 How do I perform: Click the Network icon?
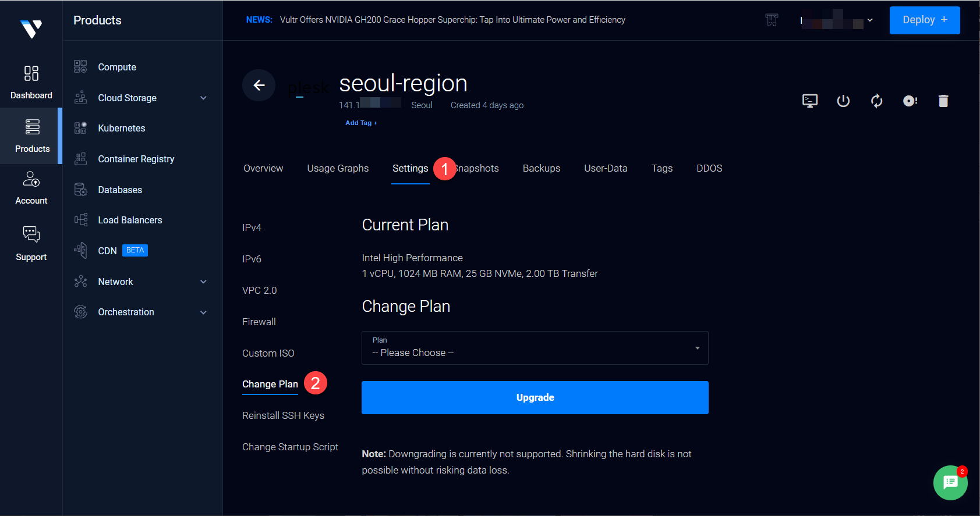80,282
